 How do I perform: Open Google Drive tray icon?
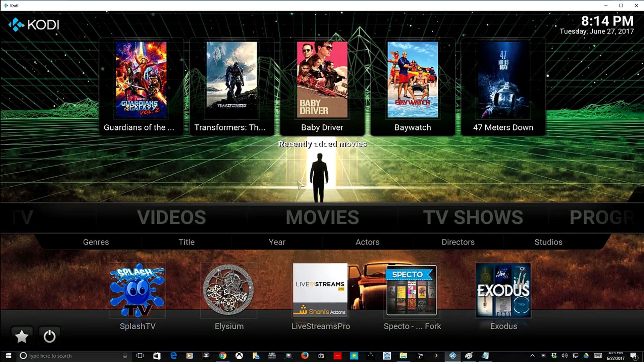click(586, 356)
